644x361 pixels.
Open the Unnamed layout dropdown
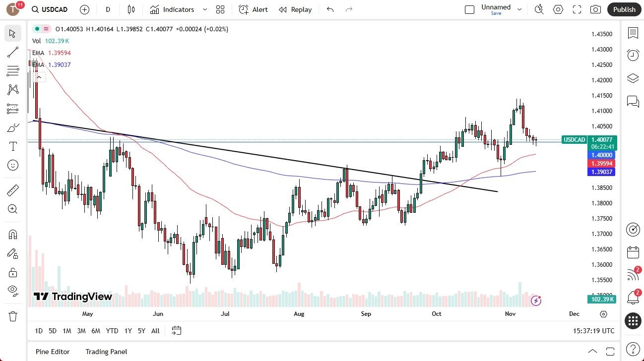tap(519, 8)
